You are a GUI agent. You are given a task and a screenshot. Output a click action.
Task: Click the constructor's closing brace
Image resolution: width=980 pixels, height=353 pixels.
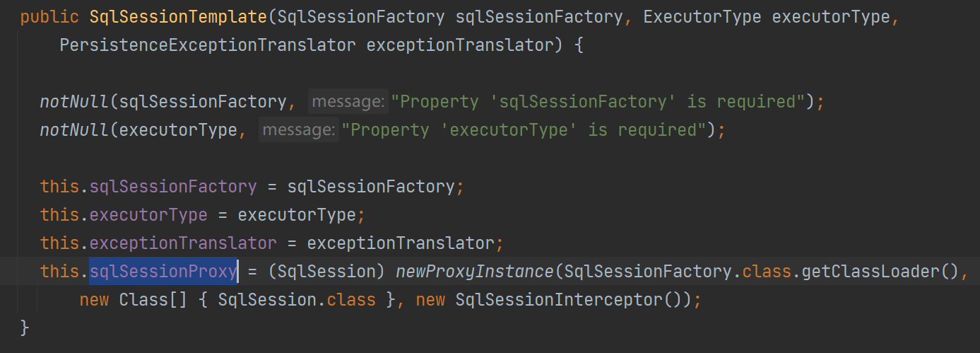tap(25, 328)
